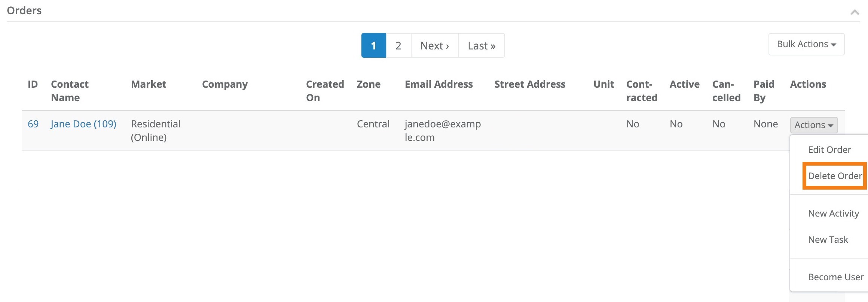The width and height of the screenshot is (868, 302).
Task: Select Edit Order from the menu
Action: click(829, 150)
